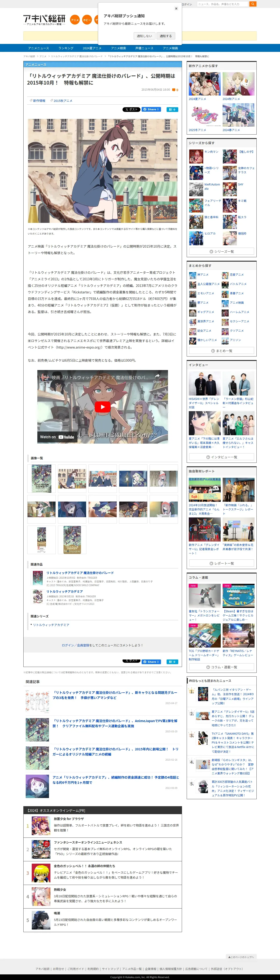Open the キン肉マン series icon
This screenshot has height=980, width=280.
[196, 156]
